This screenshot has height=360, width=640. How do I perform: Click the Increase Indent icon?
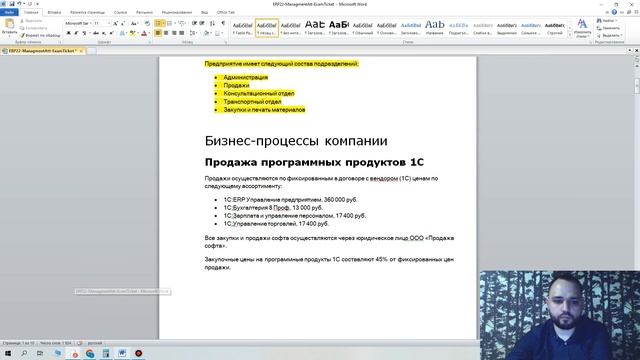[x=202, y=24]
